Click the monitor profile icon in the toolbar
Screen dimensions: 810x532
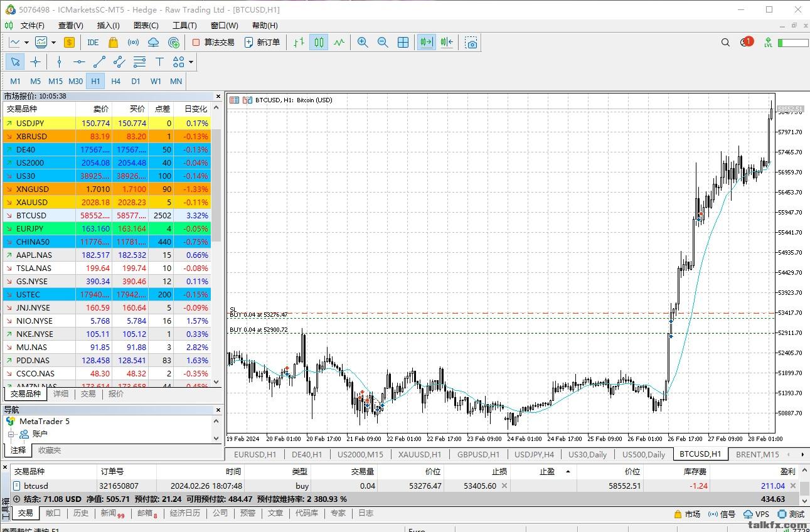coord(41,42)
